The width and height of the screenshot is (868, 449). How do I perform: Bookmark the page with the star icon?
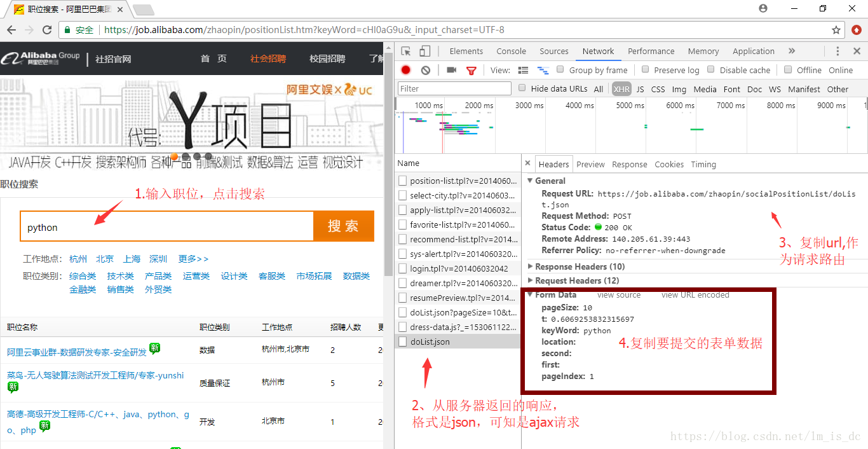click(836, 30)
